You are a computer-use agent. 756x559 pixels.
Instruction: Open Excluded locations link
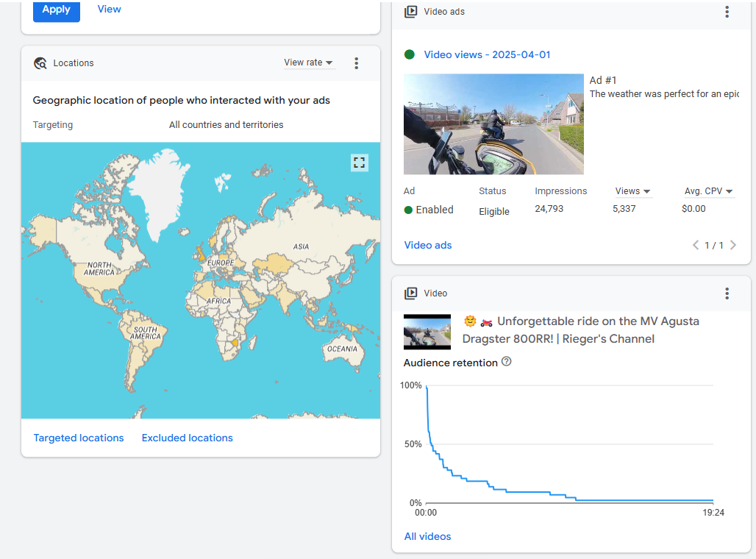[187, 438]
